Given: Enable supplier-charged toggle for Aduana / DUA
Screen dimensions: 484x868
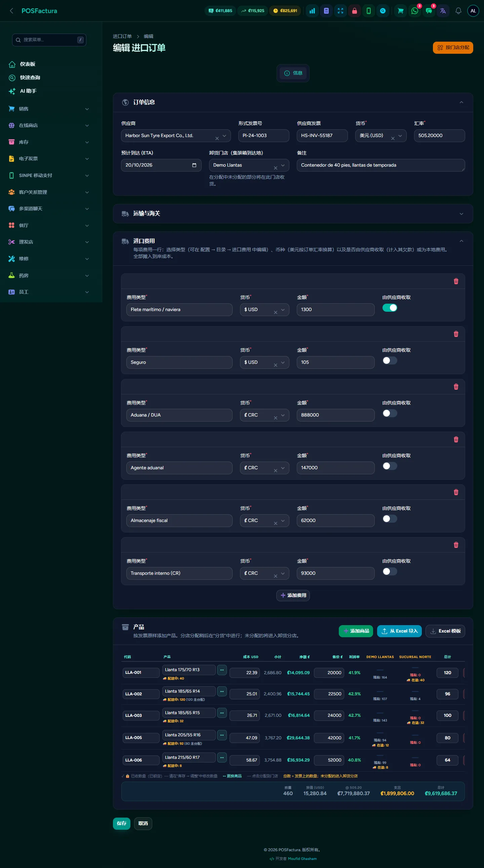Looking at the screenshot, I should (390, 413).
